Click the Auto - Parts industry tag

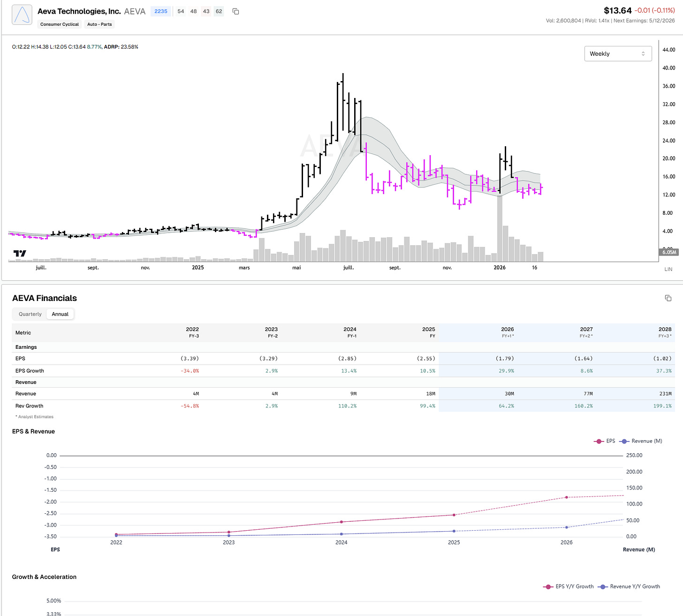[99, 24]
